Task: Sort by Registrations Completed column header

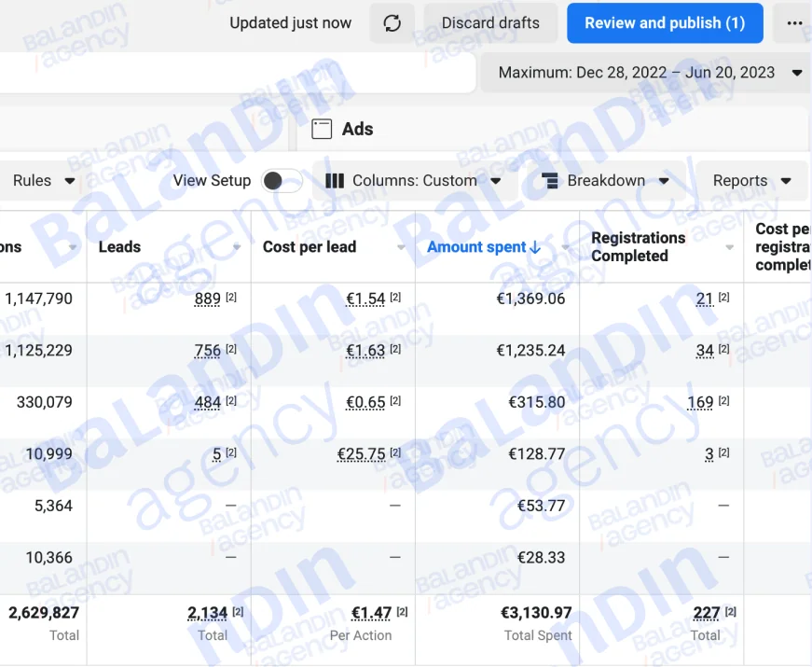Action: [x=638, y=246]
